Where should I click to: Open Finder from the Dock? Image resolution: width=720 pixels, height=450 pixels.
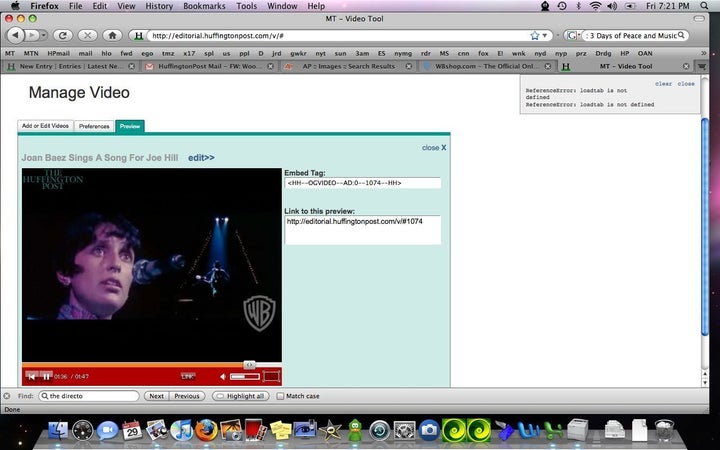pos(58,431)
